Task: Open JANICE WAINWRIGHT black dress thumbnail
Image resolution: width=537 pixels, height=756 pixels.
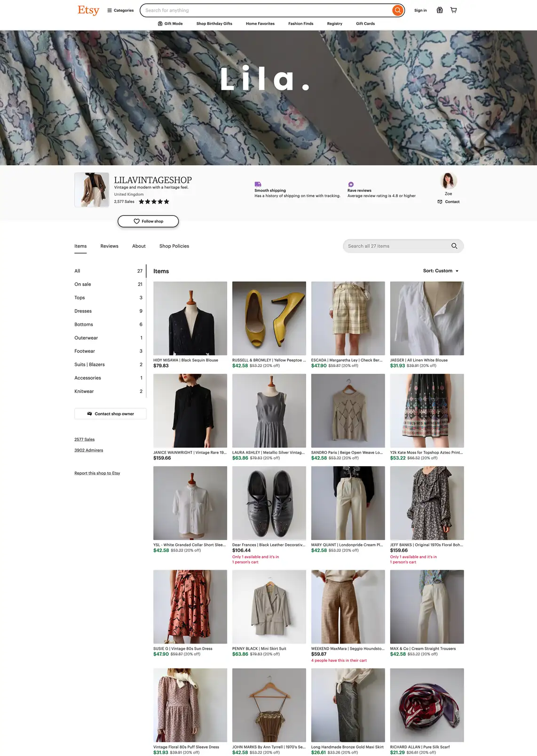Action: point(190,411)
